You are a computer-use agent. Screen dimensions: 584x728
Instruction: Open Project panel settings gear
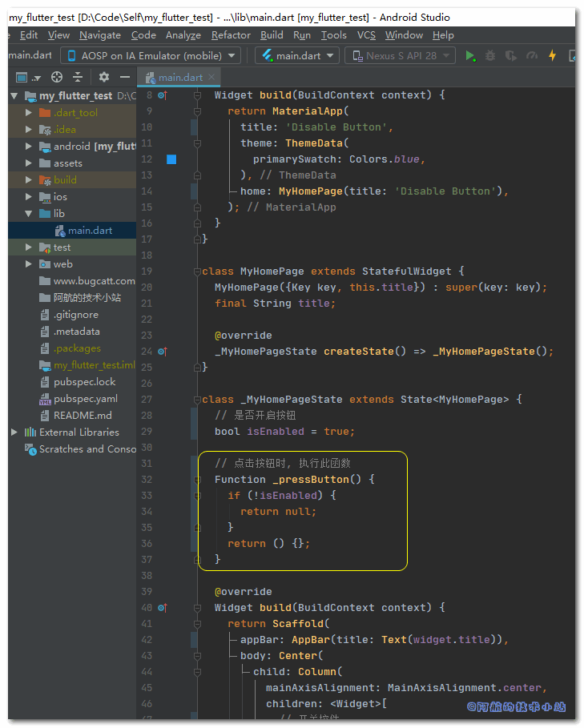point(103,77)
